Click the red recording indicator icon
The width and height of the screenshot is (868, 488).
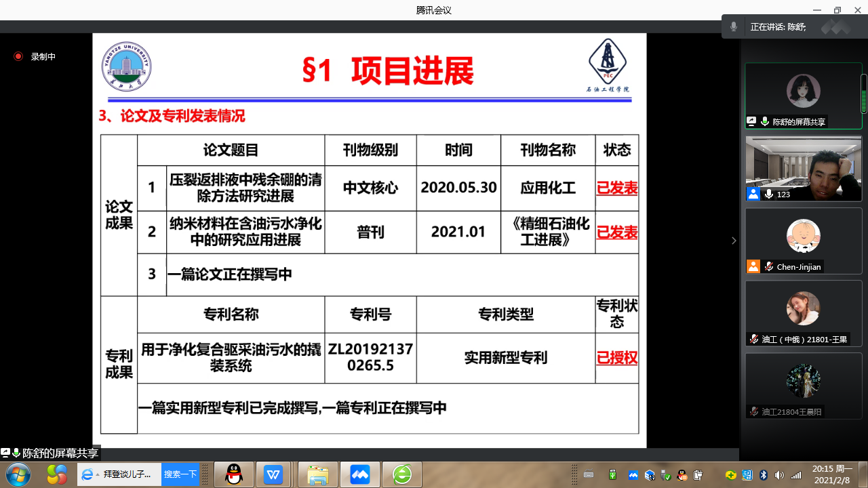18,57
